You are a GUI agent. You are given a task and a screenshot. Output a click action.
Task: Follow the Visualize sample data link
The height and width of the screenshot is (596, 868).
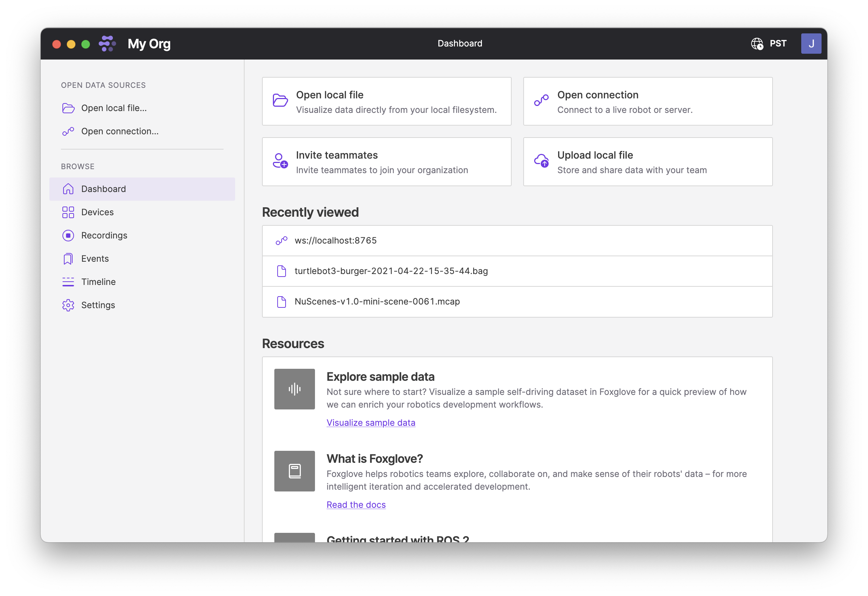pos(370,422)
